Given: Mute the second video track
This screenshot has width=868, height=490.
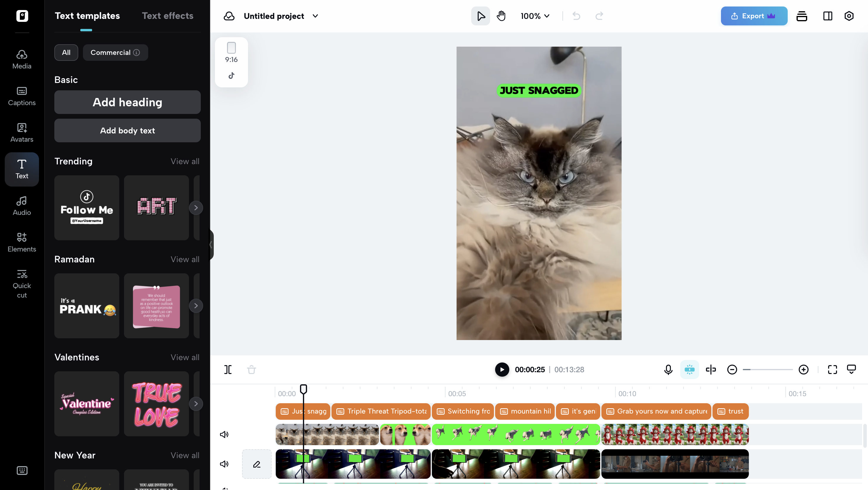Looking at the screenshot, I should tap(224, 464).
